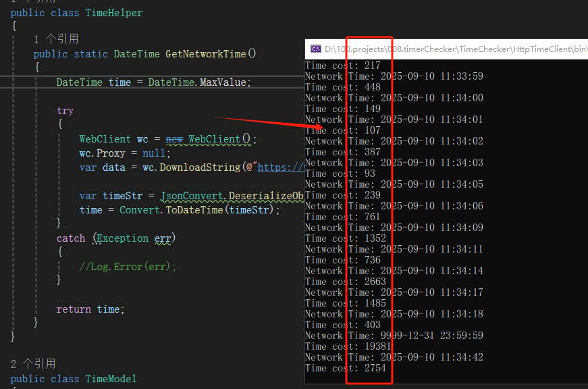Screen dimensions: 588x389
Task: Click 'Network Time: 2025-09-10 11:34:14' line
Action: coord(394,271)
